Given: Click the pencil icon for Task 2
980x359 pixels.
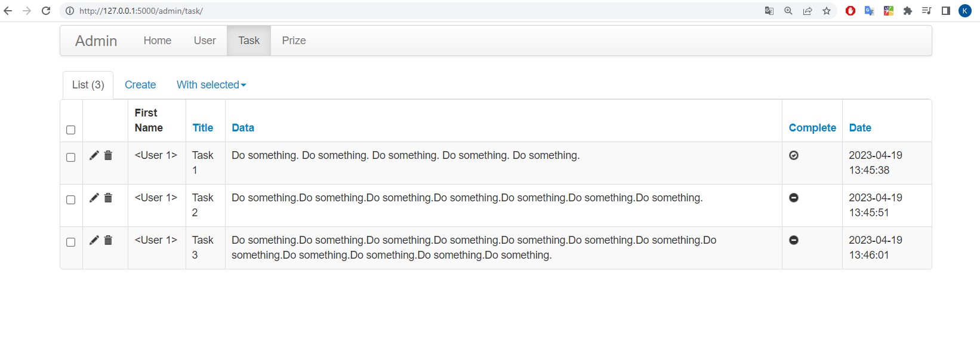Looking at the screenshot, I should (x=94, y=198).
